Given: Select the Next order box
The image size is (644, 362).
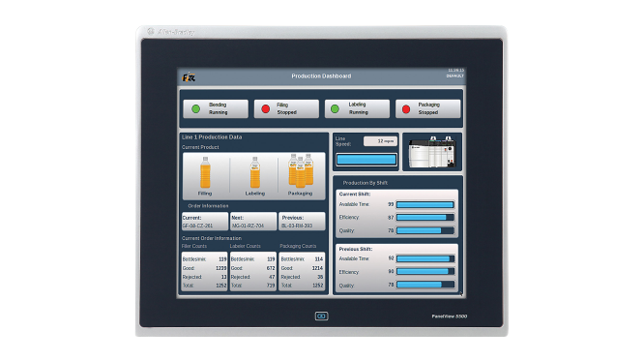Looking at the screenshot, I should [253, 221].
